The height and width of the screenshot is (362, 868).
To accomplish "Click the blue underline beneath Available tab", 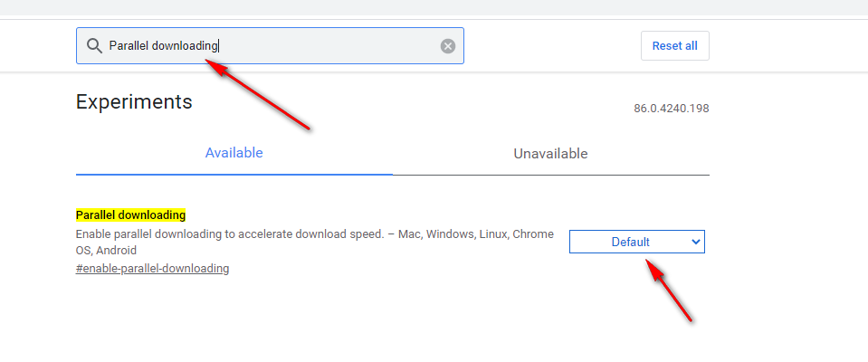I will tap(234, 175).
